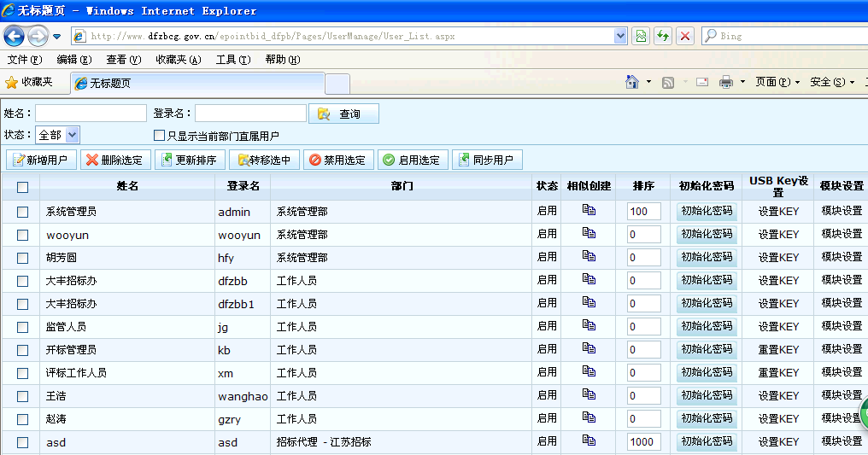
Task: Select the checkbox for the dfzbb1 row
Action: click(22, 304)
